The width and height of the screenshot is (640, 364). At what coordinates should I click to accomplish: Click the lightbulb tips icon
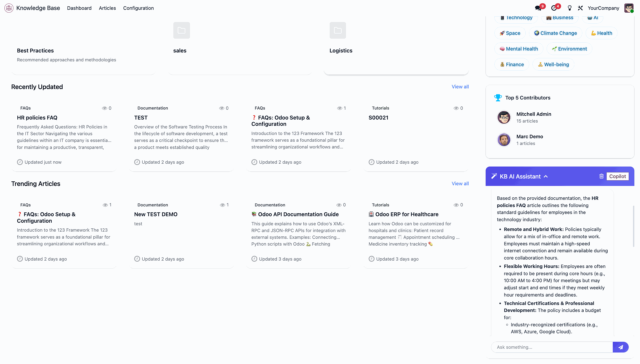pos(570,8)
